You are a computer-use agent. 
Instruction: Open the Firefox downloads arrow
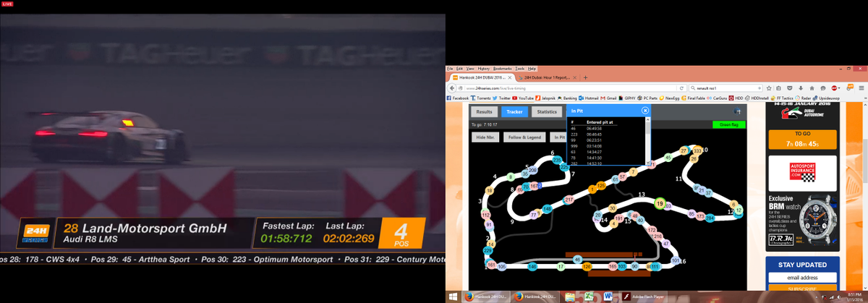[x=801, y=88]
